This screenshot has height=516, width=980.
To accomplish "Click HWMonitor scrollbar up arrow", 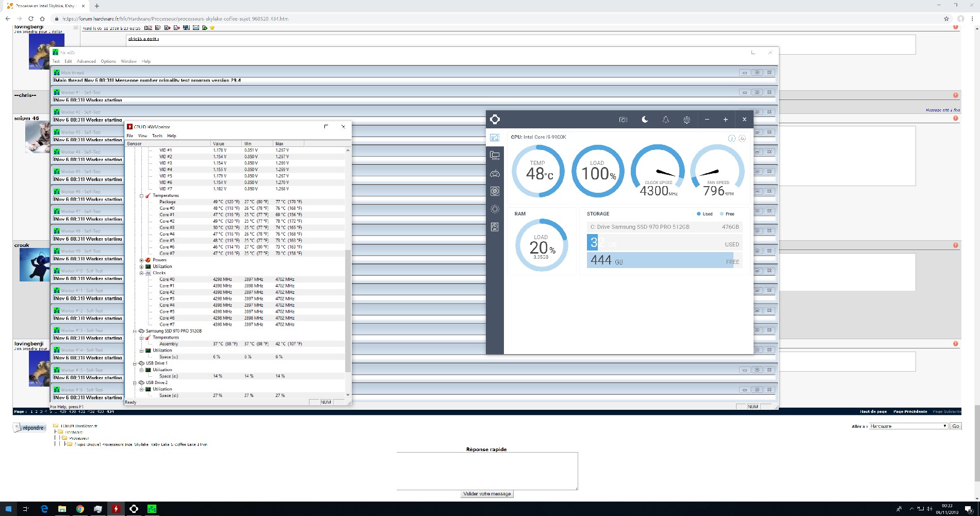I will point(348,151).
